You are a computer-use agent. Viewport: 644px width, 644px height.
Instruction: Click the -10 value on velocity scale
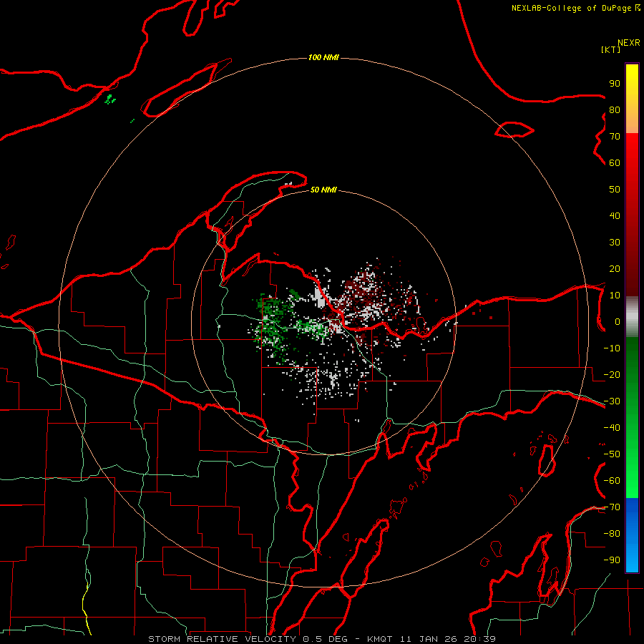click(x=612, y=348)
